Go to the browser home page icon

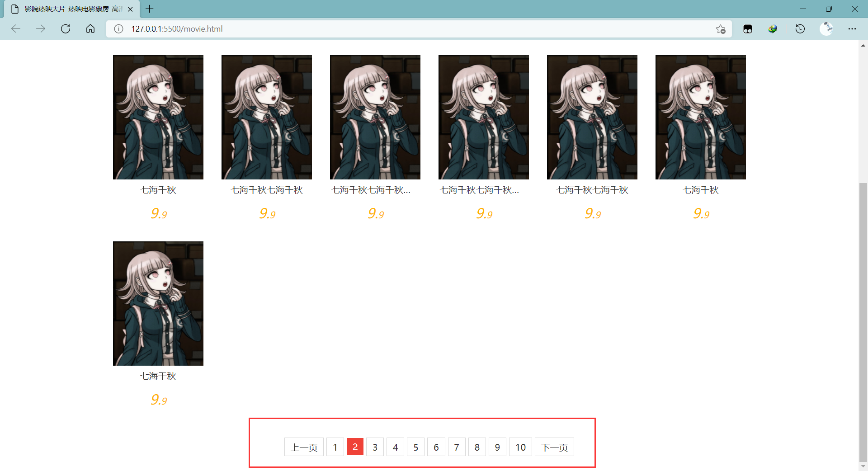(x=90, y=29)
